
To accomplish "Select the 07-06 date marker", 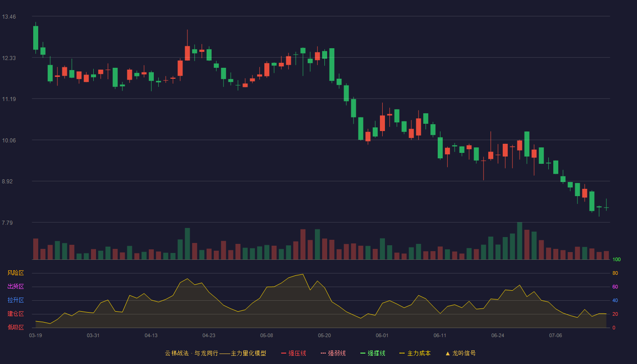I will (x=556, y=335).
